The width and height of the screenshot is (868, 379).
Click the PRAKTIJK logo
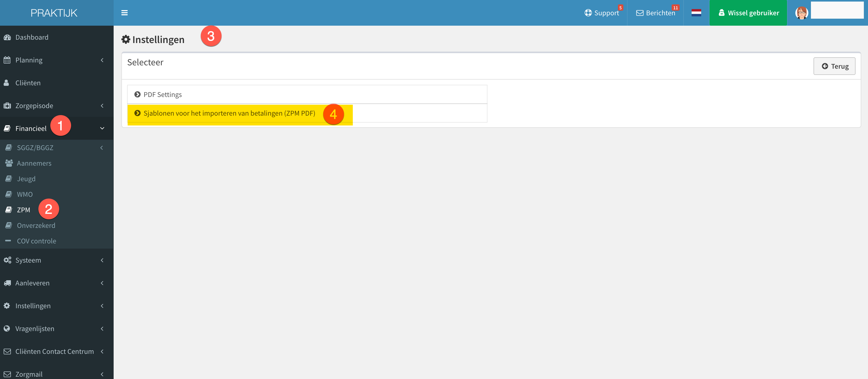tap(54, 13)
